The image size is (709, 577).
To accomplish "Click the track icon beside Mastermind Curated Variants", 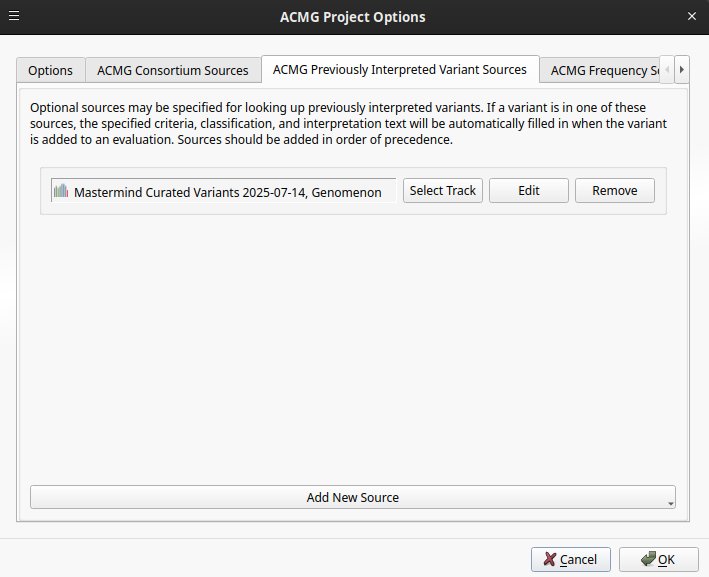I will tap(61, 191).
